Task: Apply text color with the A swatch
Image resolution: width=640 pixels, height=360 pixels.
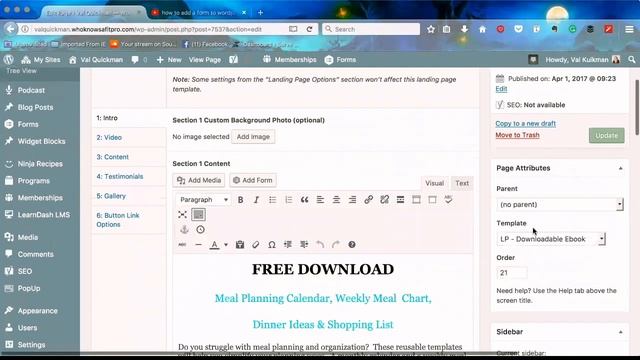Action: point(214,244)
